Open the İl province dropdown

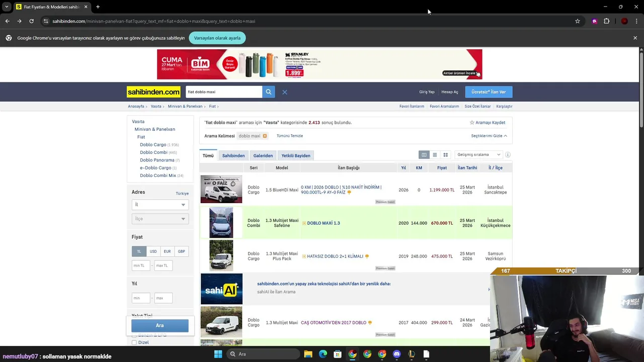click(160, 205)
